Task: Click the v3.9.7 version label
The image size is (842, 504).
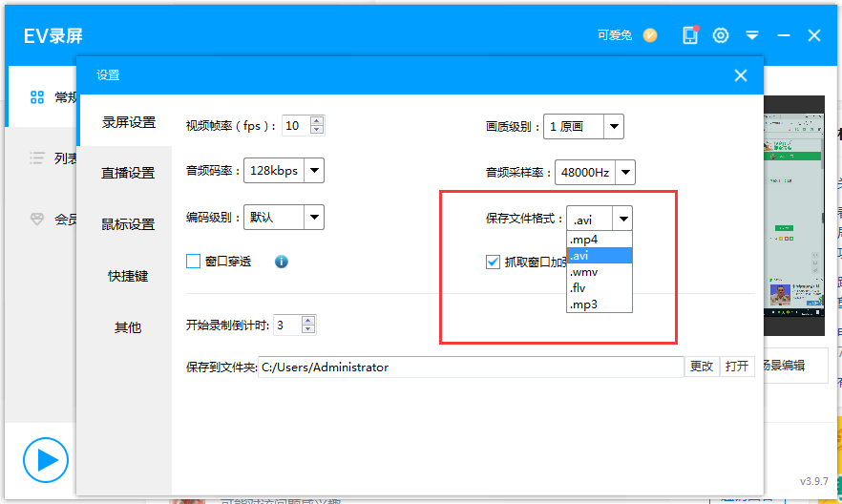Action: point(814,481)
